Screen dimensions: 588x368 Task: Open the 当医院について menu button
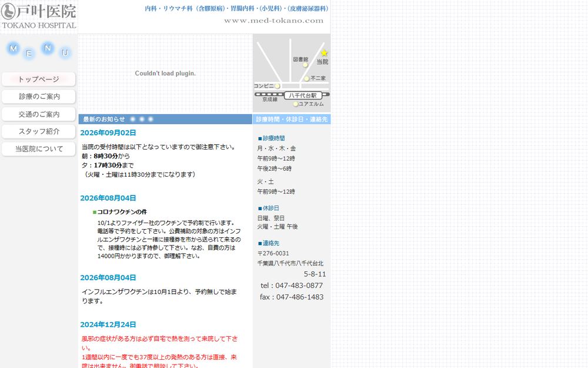[x=39, y=149]
